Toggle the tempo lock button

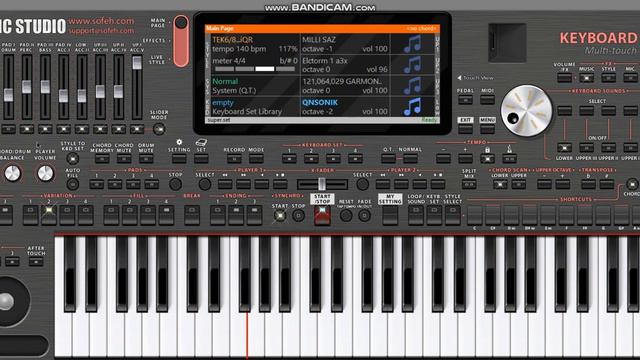487,159
